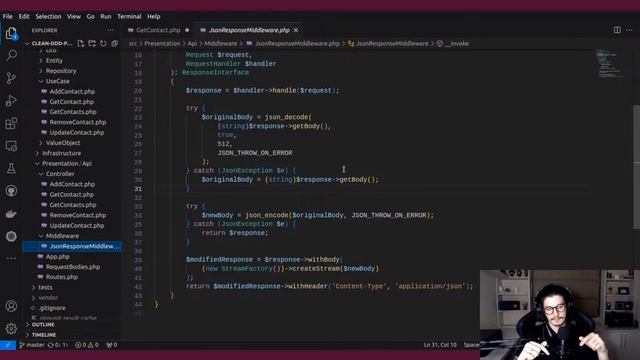Open RemoveContact.php under UseCase
This screenshot has height=360, width=640.
pos(78,122)
